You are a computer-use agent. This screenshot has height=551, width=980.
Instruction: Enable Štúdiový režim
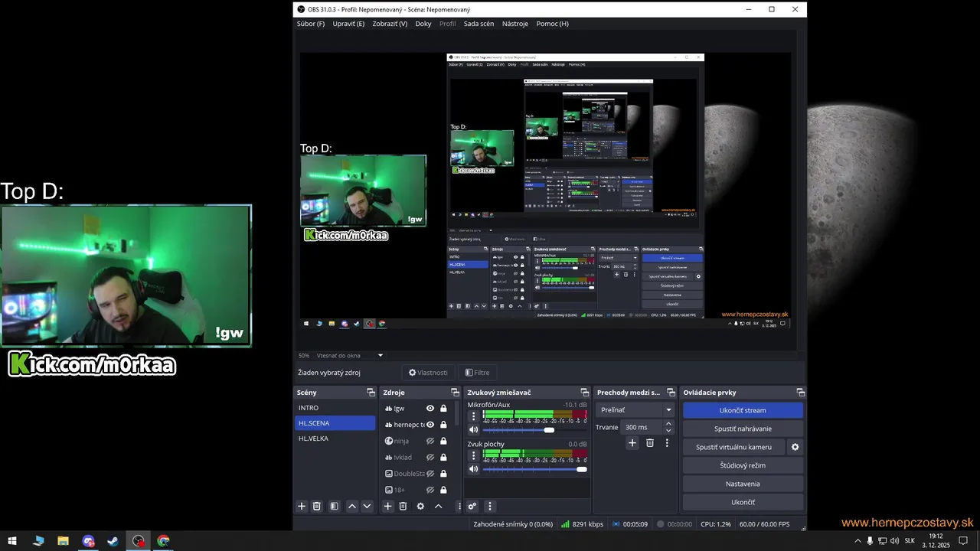click(743, 465)
